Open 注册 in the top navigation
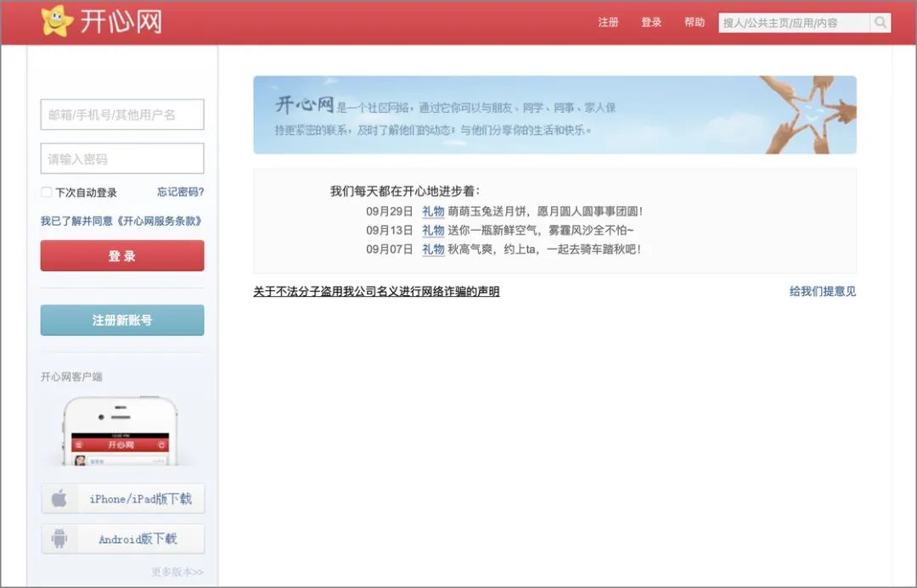 (x=608, y=22)
